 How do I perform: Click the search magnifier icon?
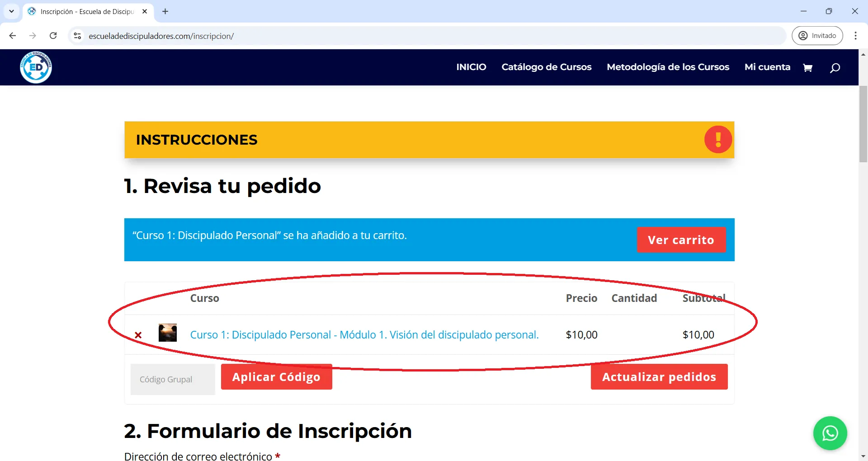coord(835,67)
